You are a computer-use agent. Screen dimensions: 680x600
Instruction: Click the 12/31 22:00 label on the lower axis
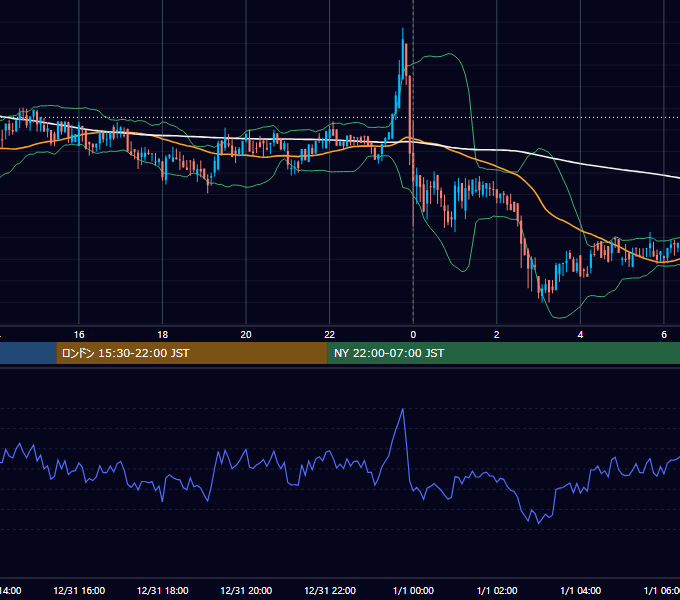coord(330,590)
